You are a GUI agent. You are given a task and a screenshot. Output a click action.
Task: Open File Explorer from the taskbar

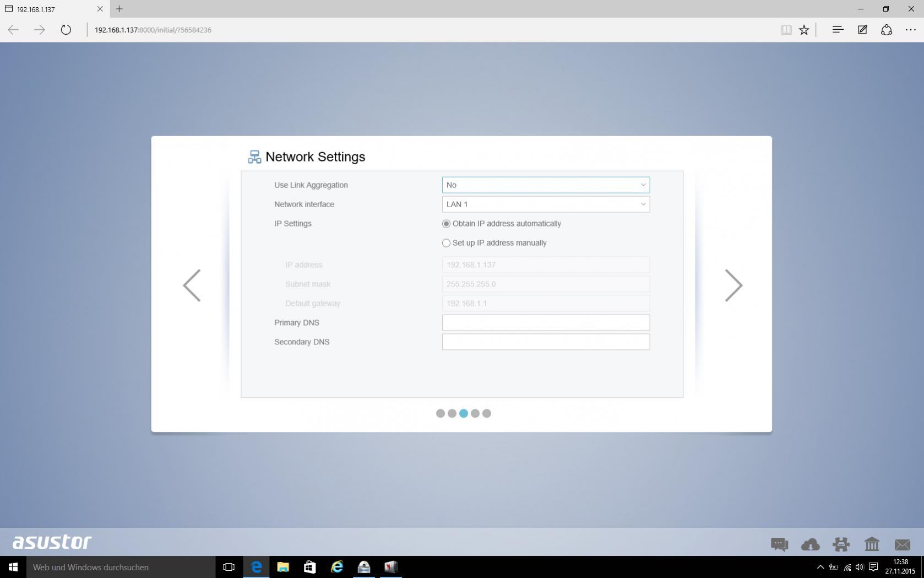click(283, 567)
